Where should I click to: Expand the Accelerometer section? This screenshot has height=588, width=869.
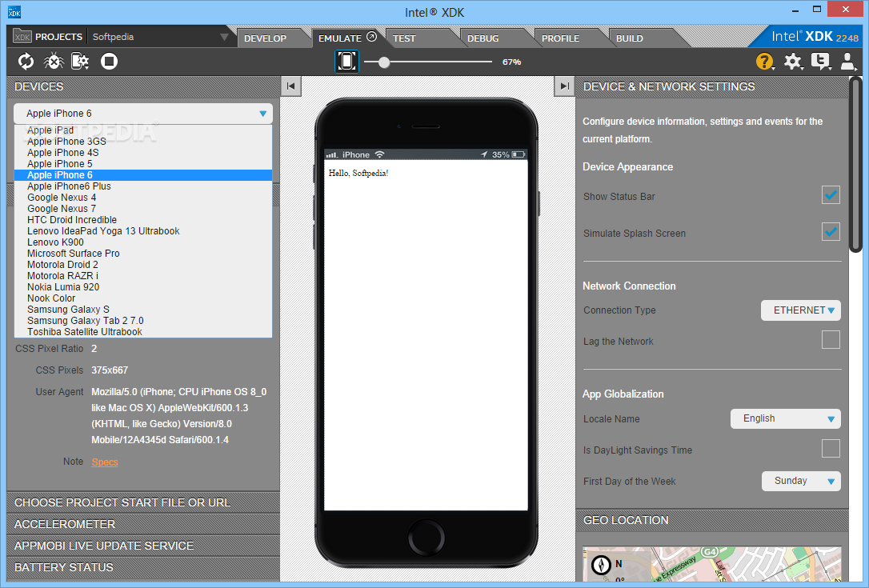[143, 524]
